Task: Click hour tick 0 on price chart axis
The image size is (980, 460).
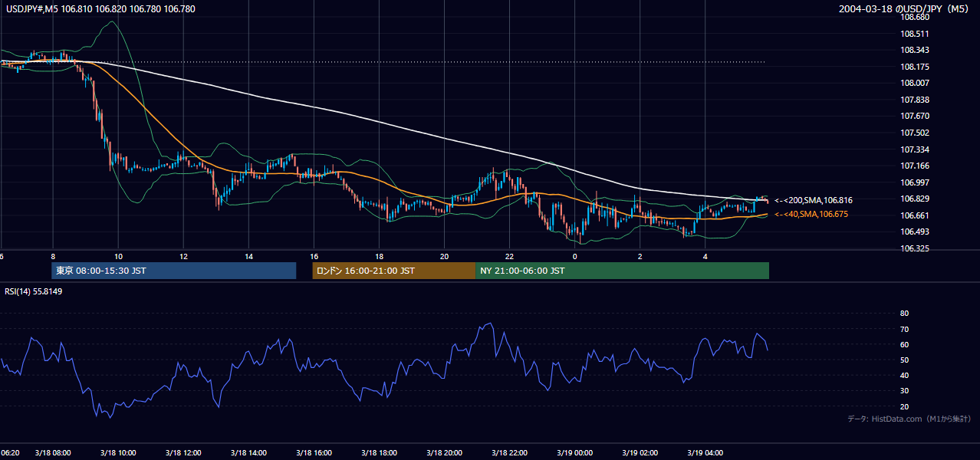Action: pyautogui.click(x=574, y=257)
